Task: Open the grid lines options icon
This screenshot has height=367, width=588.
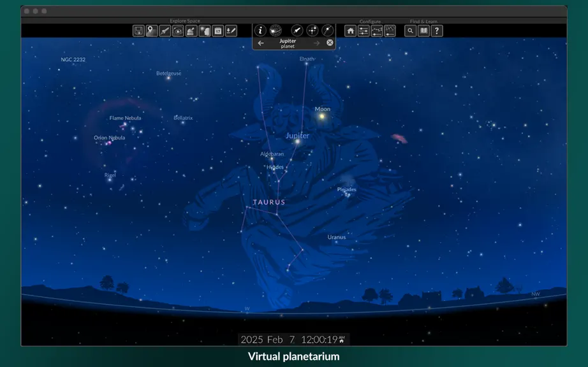Action: tap(390, 31)
